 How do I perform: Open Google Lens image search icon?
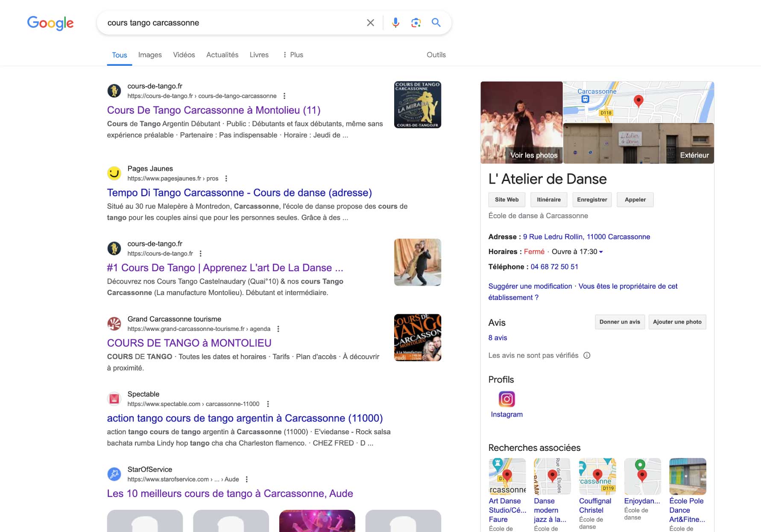pos(416,23)
